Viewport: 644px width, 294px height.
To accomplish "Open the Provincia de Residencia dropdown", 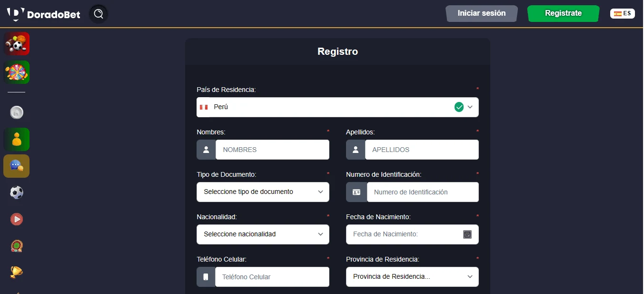I will 412,277.
